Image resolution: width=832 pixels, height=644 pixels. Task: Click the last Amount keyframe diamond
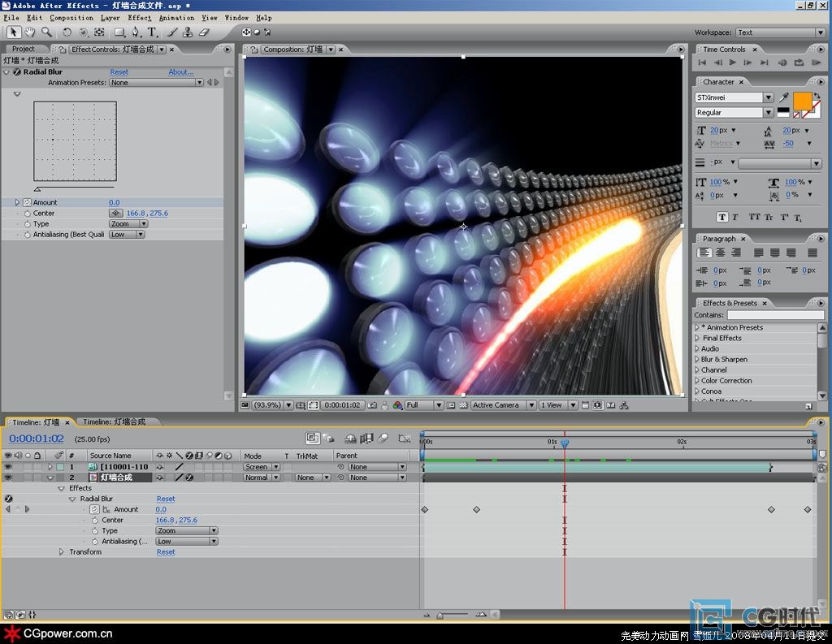[808, 509]
